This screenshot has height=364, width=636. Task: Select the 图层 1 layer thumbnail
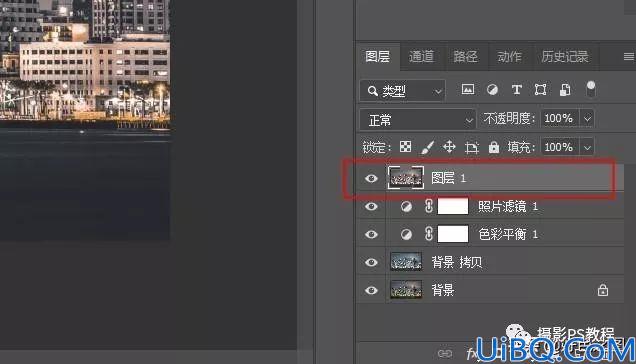coord(406,178)
